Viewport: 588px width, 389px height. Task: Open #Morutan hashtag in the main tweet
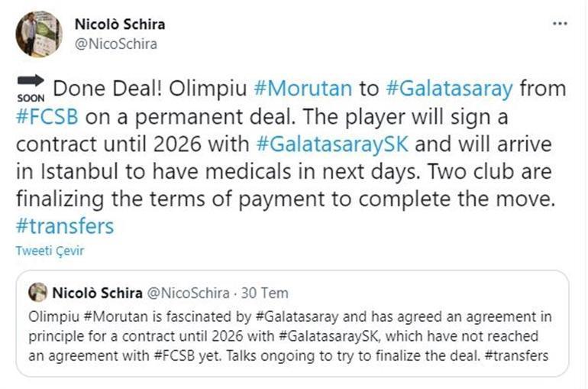click(x=302, y=88)
